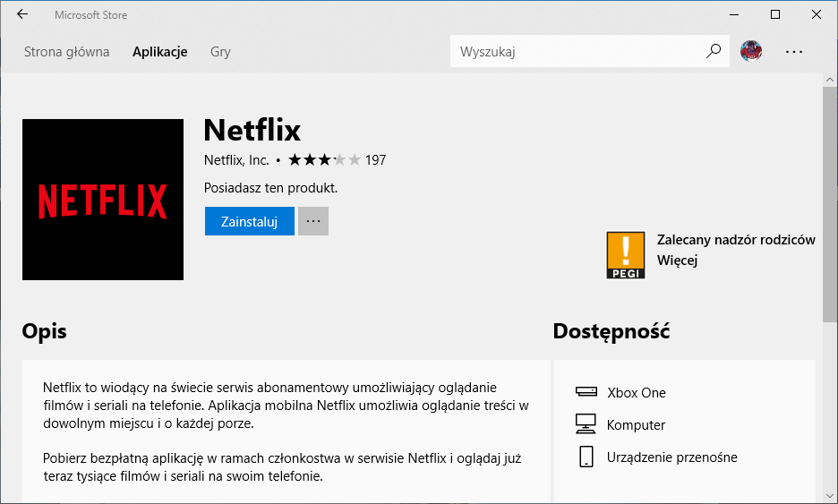Click the Netflix app logo tile
Screen dimensions: 838x504
coord(103,200)
